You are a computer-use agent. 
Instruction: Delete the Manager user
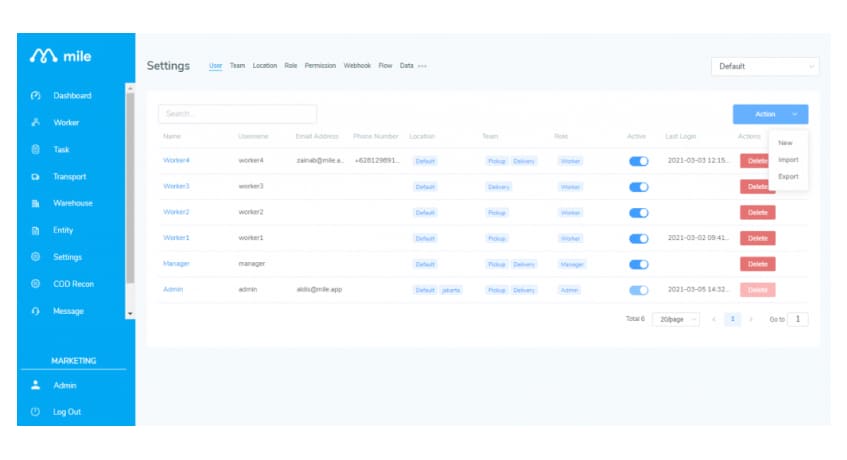[x=757, y=265]
